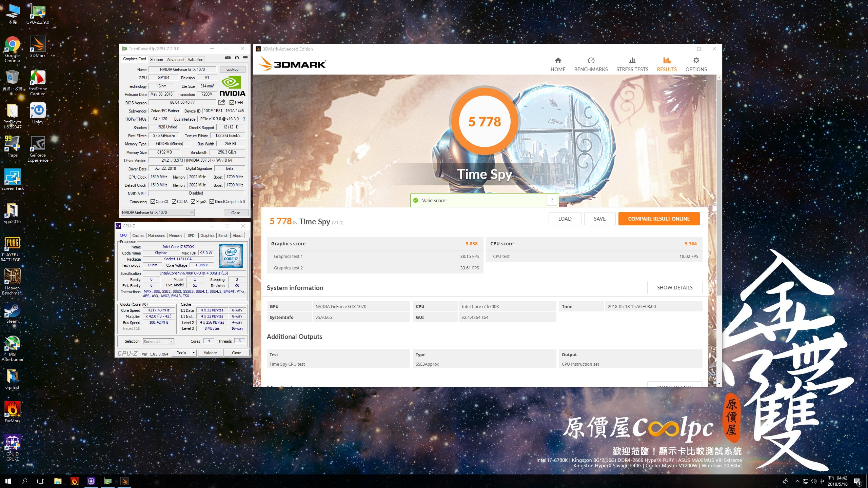Click Valid score question mark button
868x488 pixels.
pos(552,200)
